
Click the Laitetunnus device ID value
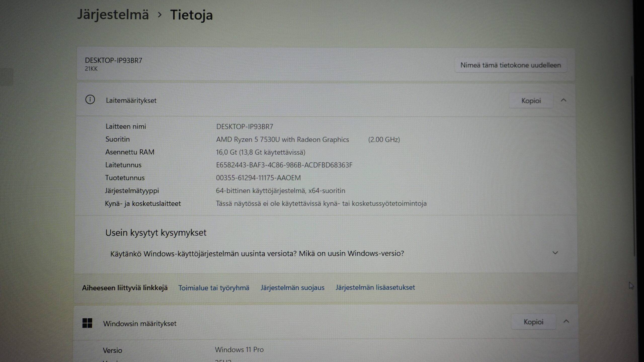pos(284,165)
